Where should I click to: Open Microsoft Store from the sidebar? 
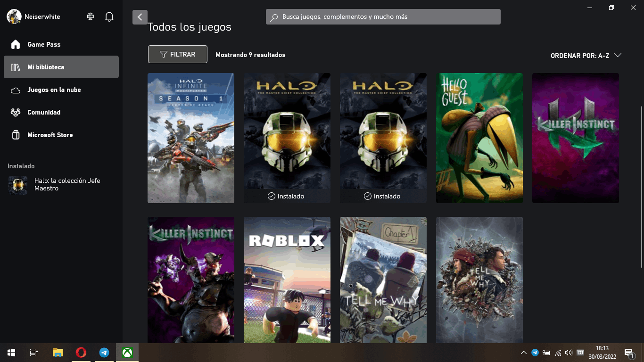[x=61, y=135]
